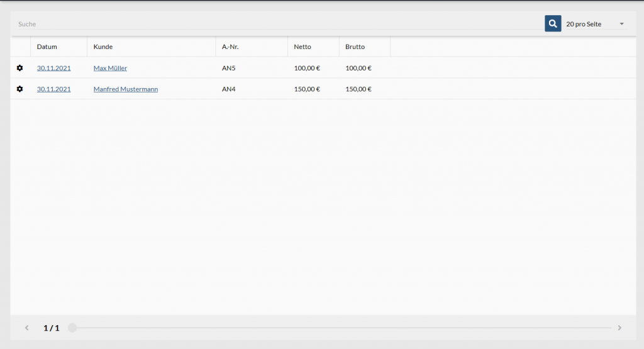
Task: Sort by the Kunde column header
Action: pos(103,47)
